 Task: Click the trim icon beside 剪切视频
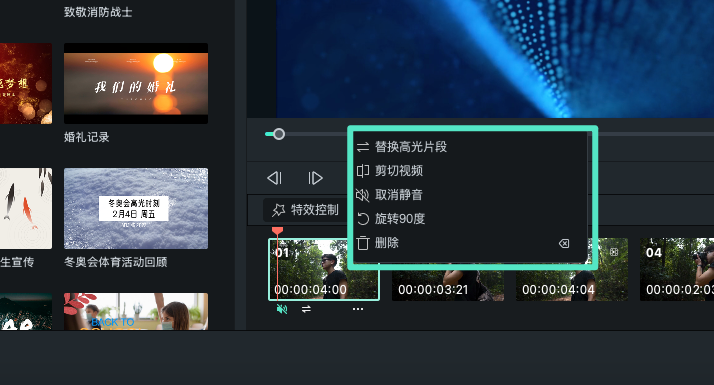363,171
